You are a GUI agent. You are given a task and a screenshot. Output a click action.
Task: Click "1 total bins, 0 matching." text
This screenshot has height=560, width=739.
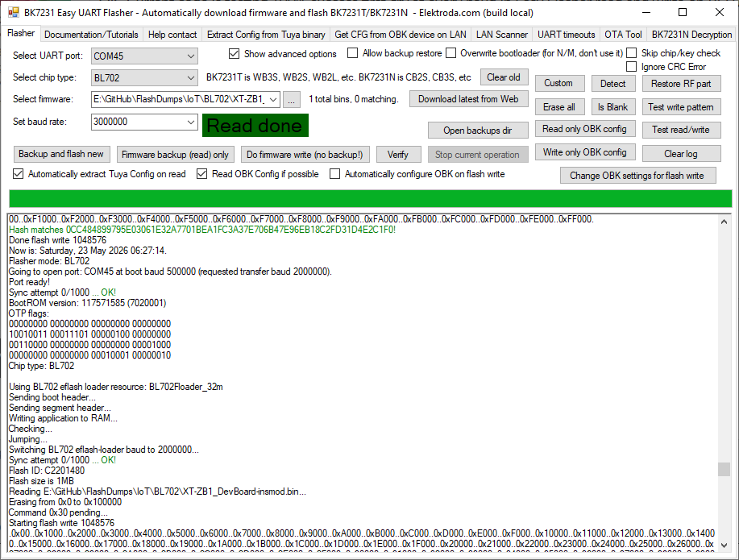pos(354,99)
